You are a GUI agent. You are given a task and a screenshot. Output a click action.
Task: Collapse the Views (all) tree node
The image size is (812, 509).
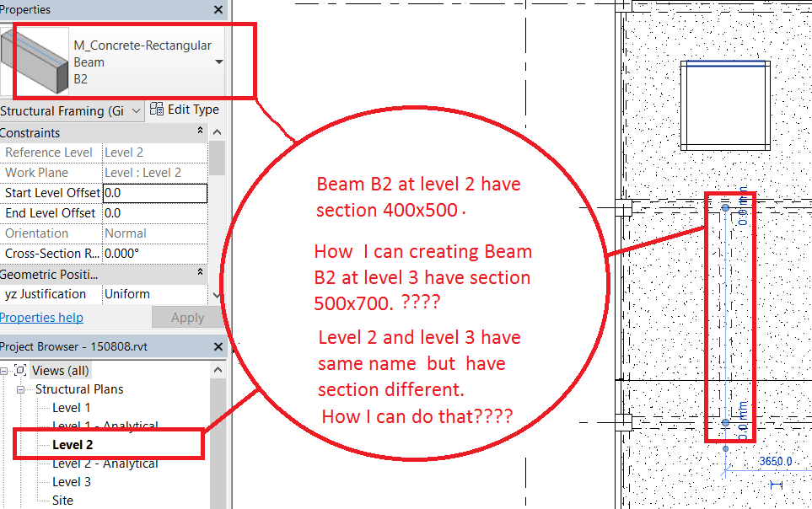coord(4,371)
